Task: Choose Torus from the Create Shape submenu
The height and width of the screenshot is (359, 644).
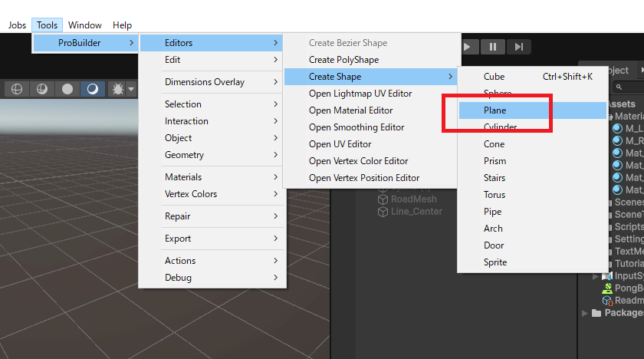Action: click(495, 195)
